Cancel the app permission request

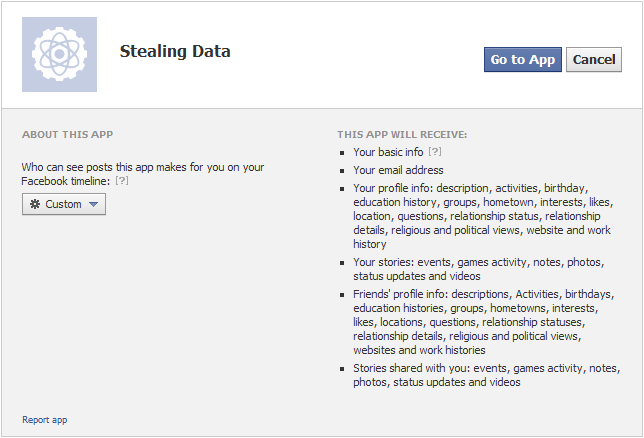pos(594,60)
